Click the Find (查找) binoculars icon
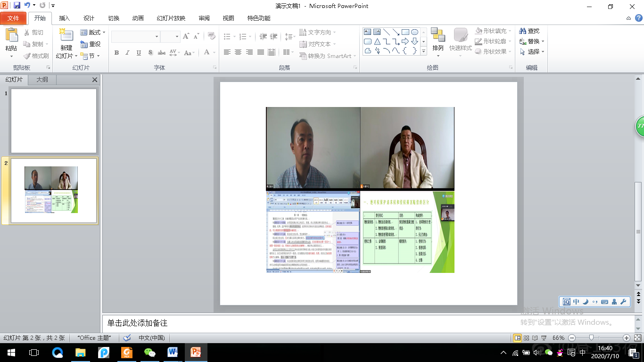Viewport: 644px width, 362px height. (x=523, y=31)
